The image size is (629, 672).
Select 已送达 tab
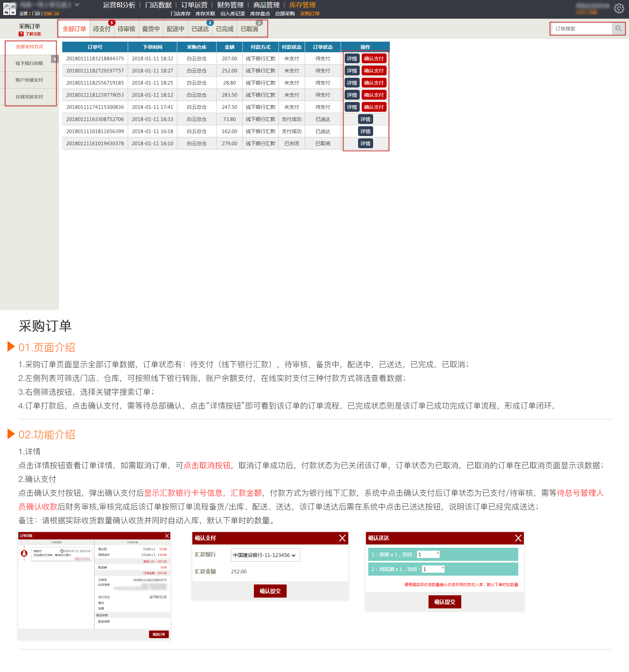[200, 29]
